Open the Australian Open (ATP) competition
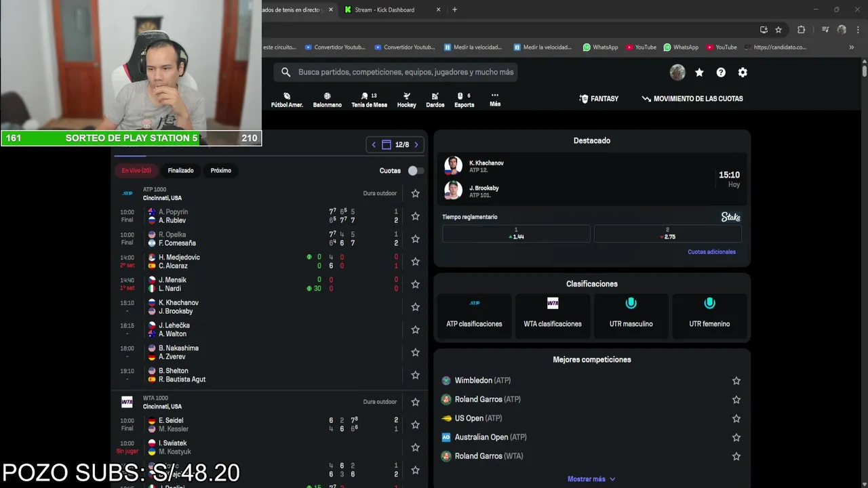The image size is (868, 488). (484, 437)
